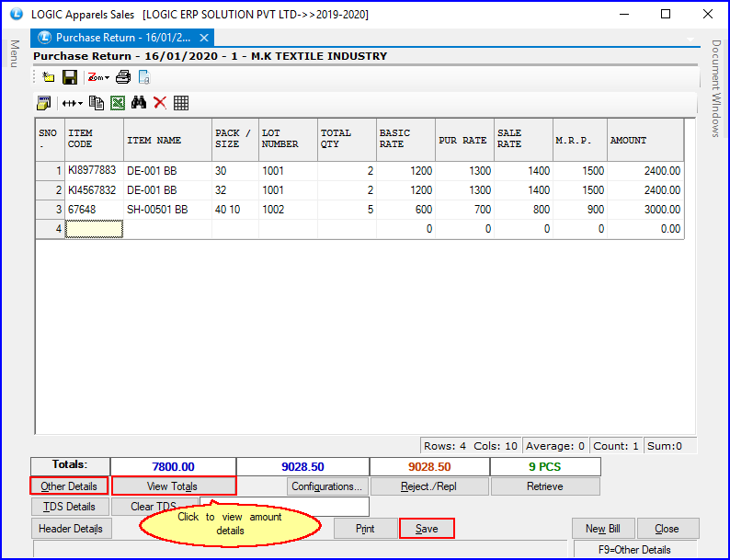Select item code KI8977883 cell

pyautogui.click(x=94, y=171)
